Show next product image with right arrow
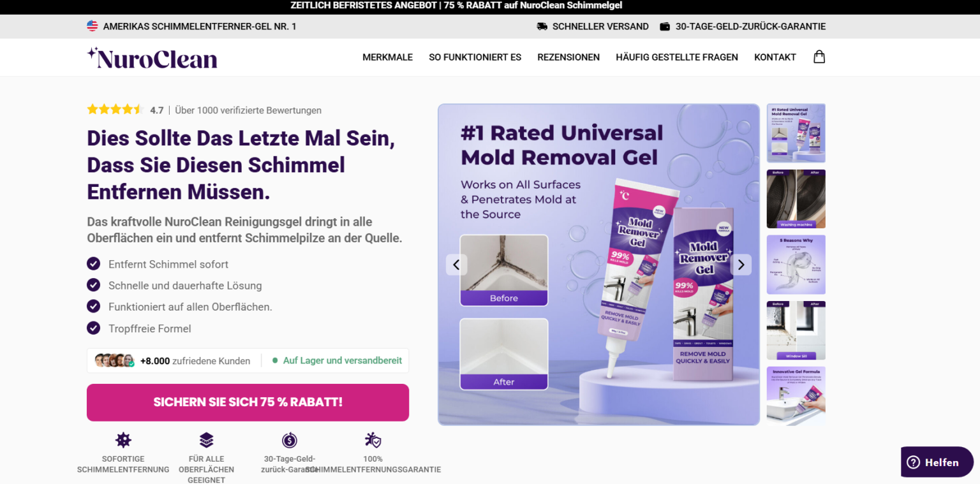This screenshot has width=980, height=484. 741,265
